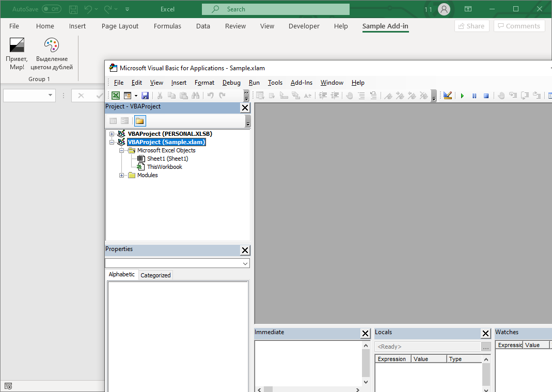
Task: Click the View Microsoft Excel icon in VBA toolbar
Action: click(x=116, y=96)
